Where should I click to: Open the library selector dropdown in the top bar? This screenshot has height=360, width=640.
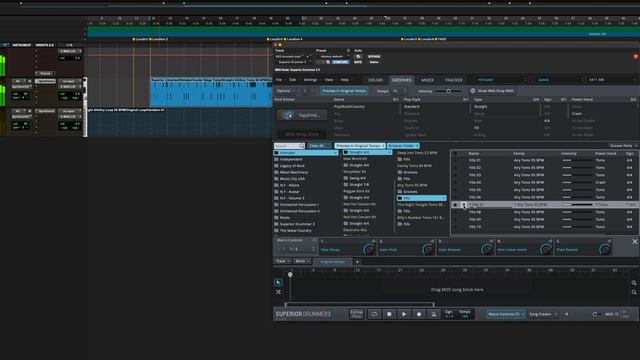(503, 80)
